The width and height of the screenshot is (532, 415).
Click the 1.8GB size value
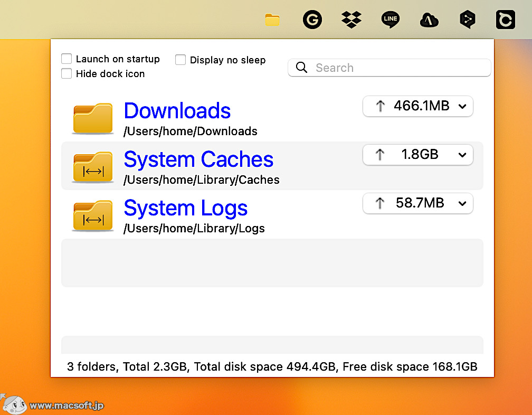[x=420, y=154]
